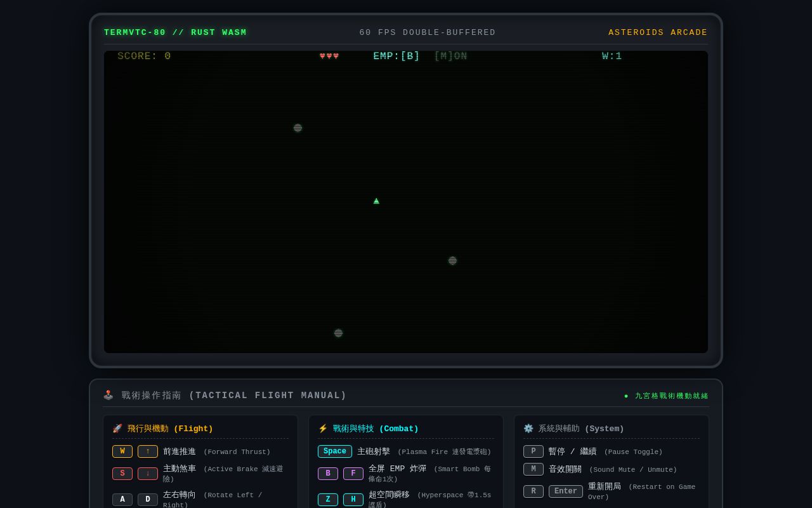Click the gear icon in the System heading
812x508 pixels.
tap(528, 429)
